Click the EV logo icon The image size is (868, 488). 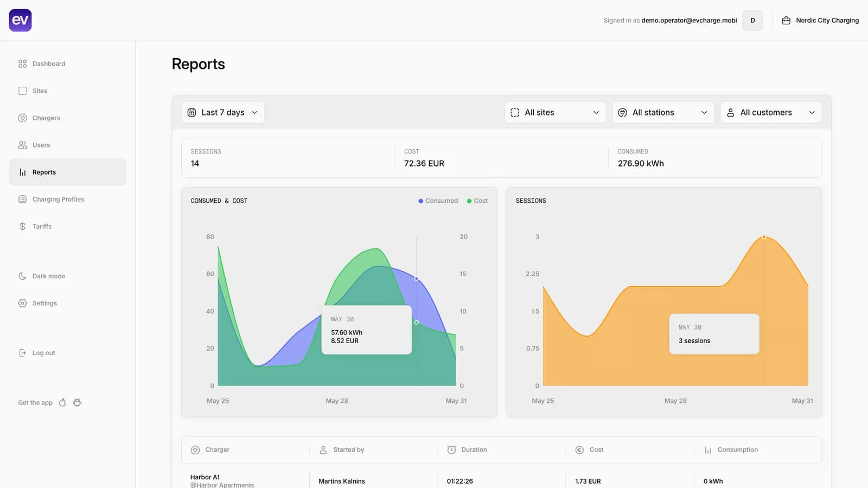pos(20,20)
